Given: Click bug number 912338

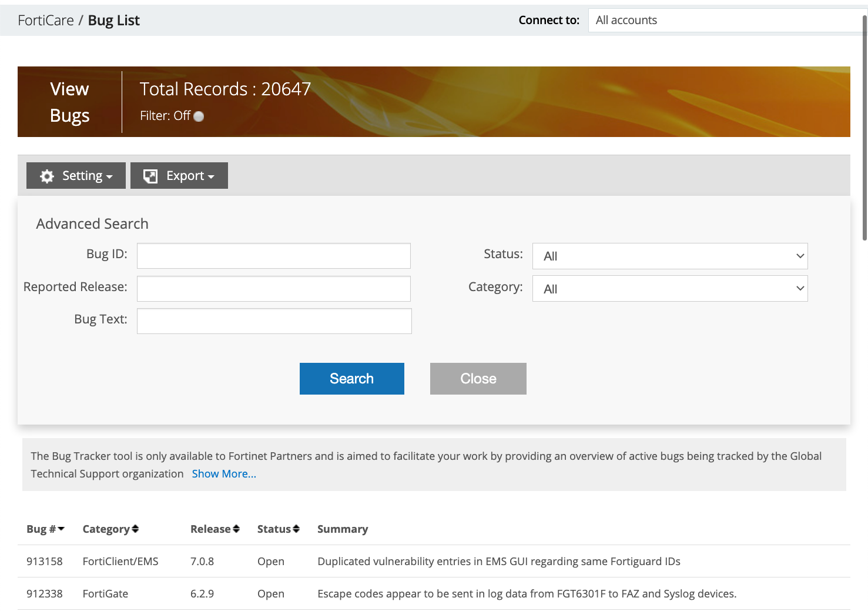Looking at the screenshot, I should coord(45,594).
